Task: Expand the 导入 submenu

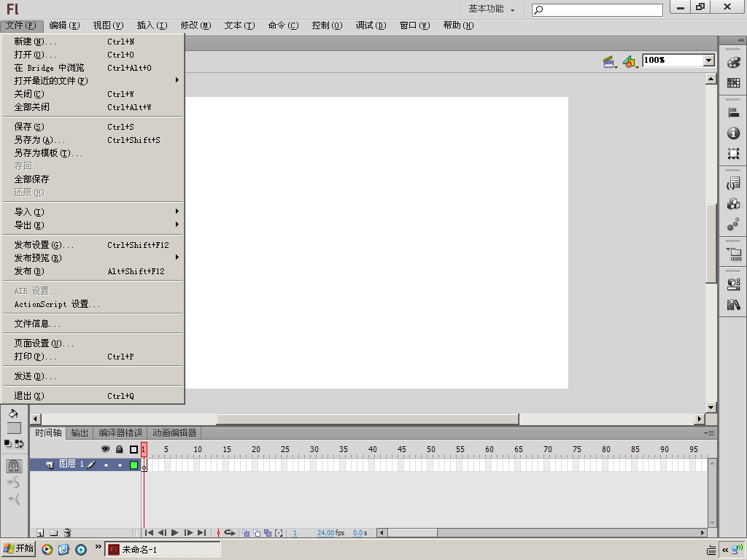Action: [x=93, y=212]
